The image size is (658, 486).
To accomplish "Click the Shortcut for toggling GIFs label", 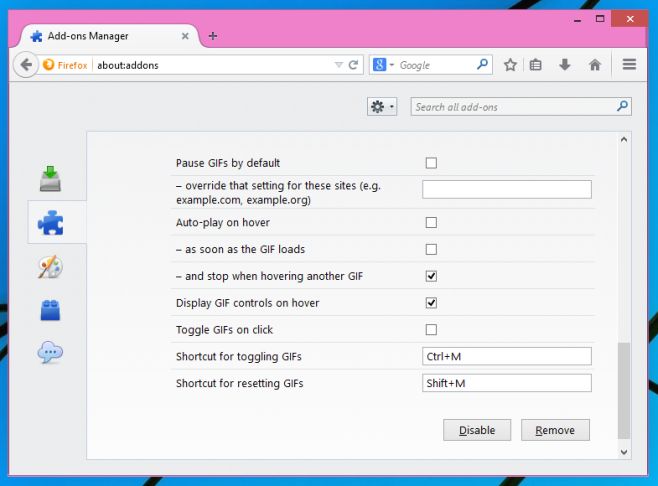I will (x=239, y=357).
